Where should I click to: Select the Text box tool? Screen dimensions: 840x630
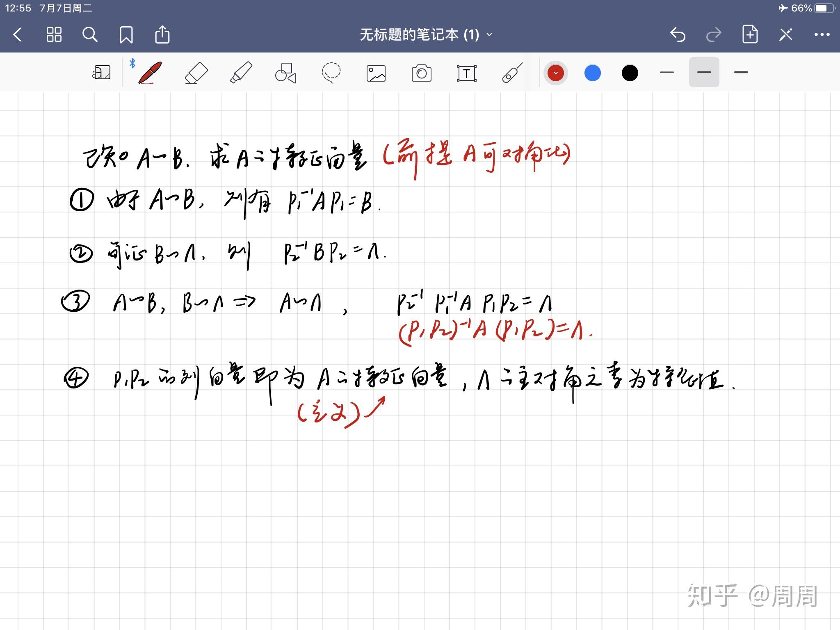466,73
